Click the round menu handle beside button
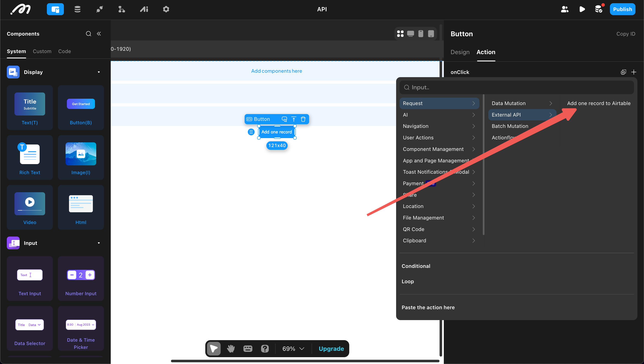 [251, 132]
